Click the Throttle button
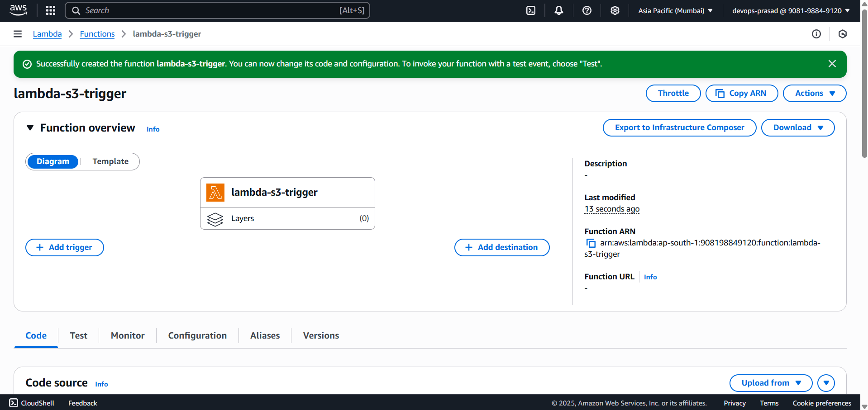 coord(673,93)
